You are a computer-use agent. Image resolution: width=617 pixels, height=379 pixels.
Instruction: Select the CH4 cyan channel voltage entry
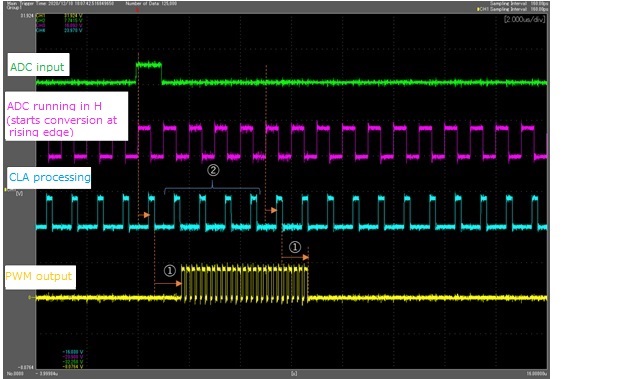click(x=59, y=30)
